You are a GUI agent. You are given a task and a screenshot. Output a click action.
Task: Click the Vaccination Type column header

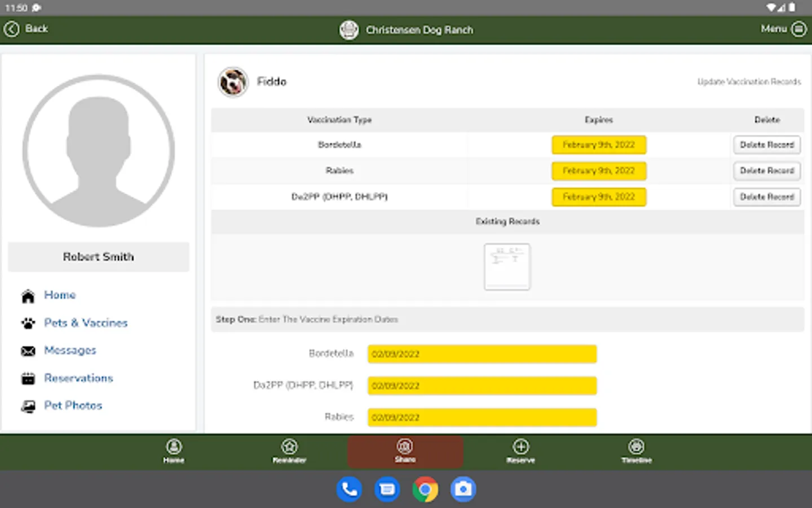tap(339, 120)
